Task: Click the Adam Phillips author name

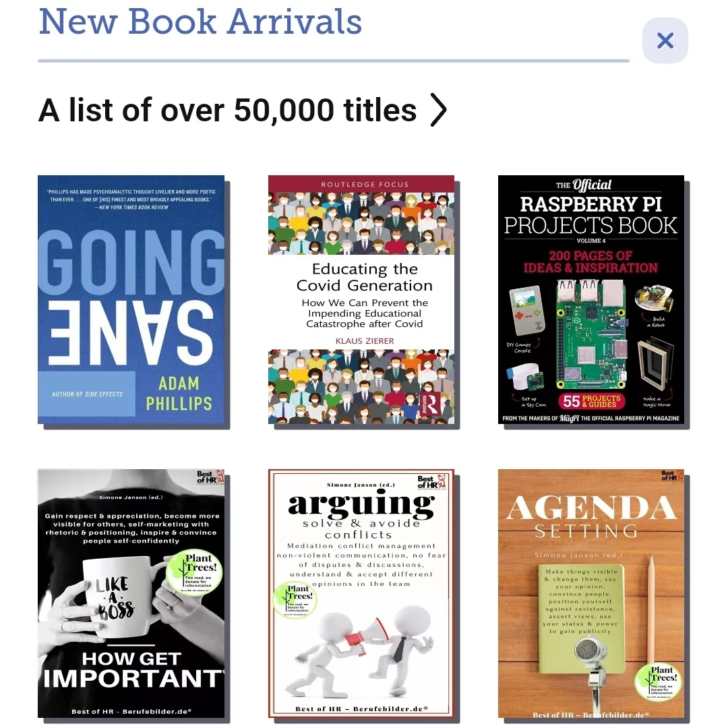Action: tap(179, 393)
